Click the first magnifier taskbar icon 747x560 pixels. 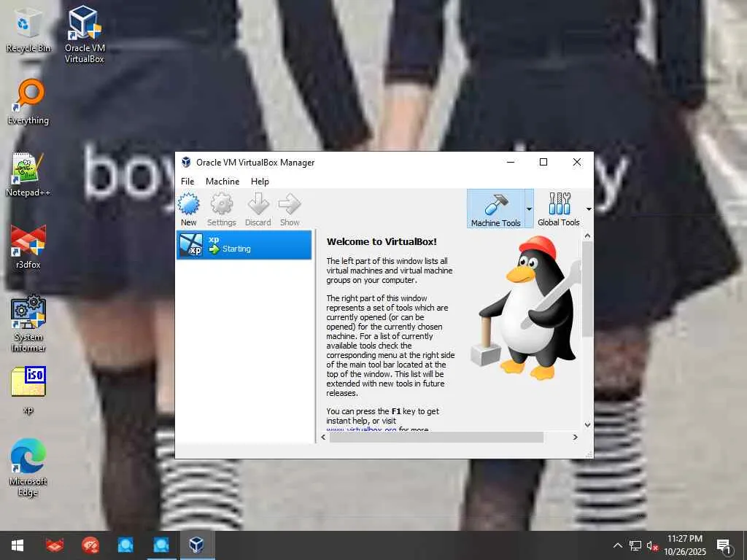[125, 545]
